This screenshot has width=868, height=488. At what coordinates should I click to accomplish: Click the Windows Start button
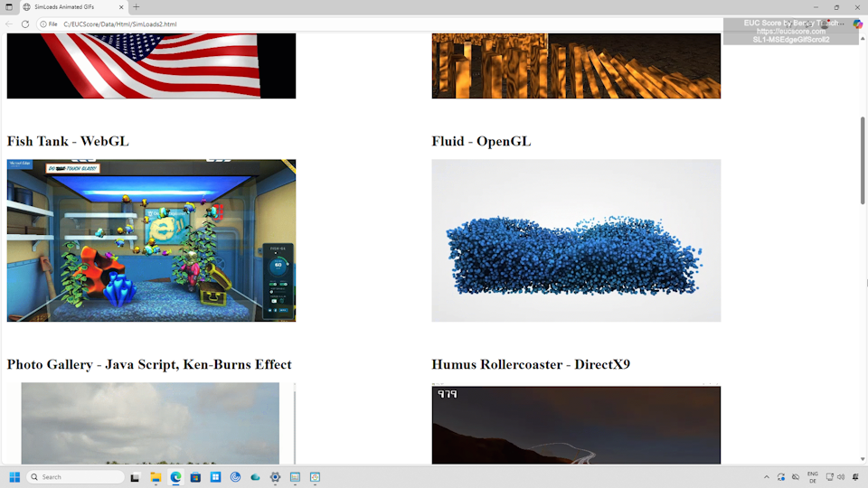(14, 477)
